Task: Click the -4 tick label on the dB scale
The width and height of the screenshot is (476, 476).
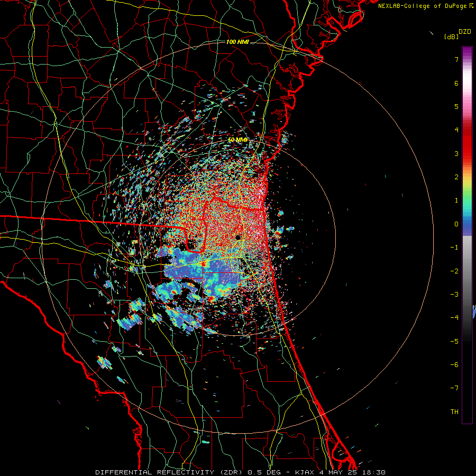Action: point(454,318)
